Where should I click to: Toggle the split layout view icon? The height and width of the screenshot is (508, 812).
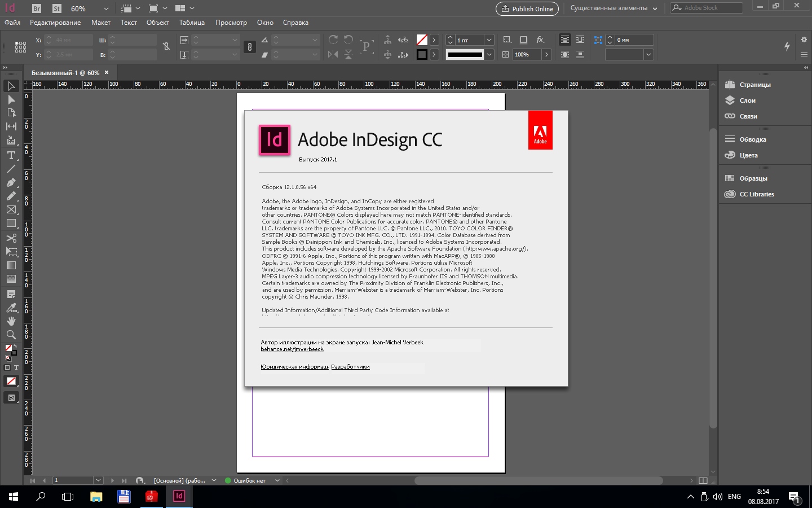click(703, 480)
